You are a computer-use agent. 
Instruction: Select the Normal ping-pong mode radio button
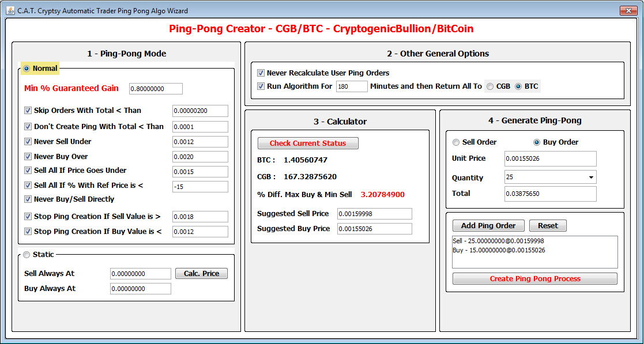tap(27, 69)
